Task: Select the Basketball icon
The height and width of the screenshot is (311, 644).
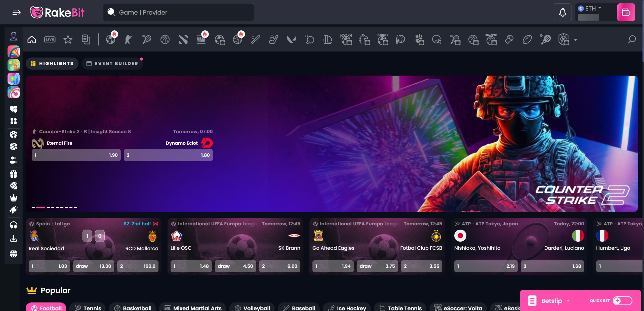Action: coord(165,39)
